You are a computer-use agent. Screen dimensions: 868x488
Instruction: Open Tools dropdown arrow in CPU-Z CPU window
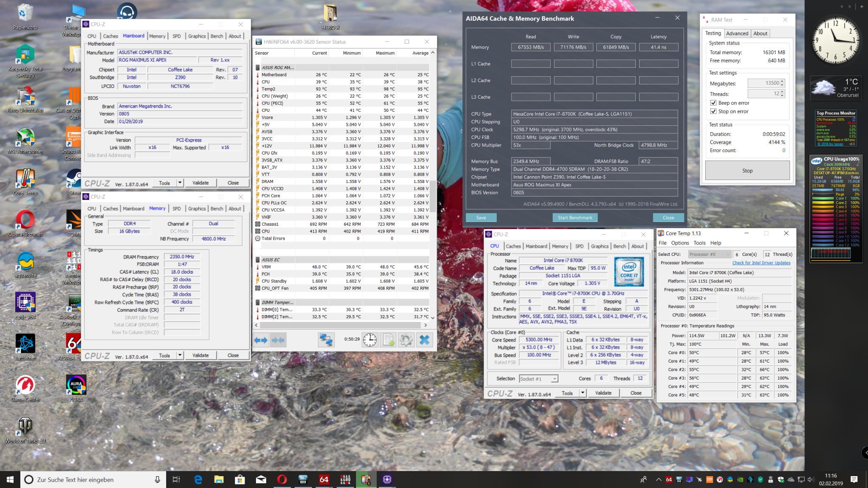[582, 393]
